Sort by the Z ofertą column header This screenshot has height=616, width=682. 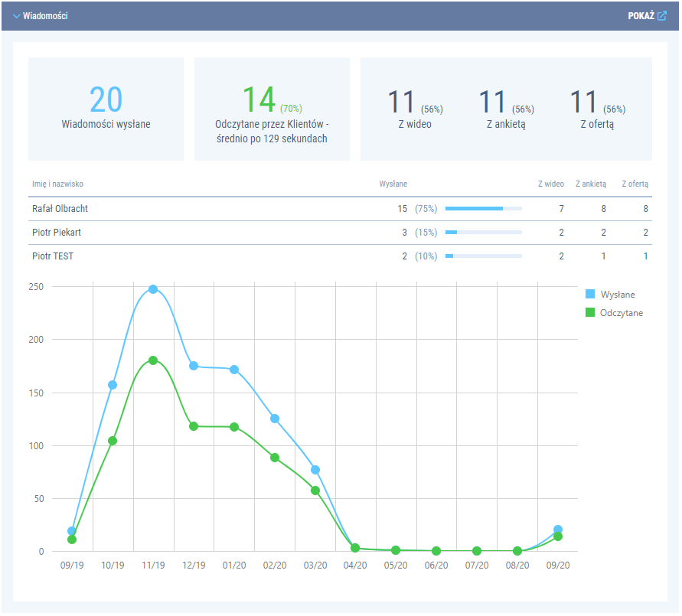635,184
